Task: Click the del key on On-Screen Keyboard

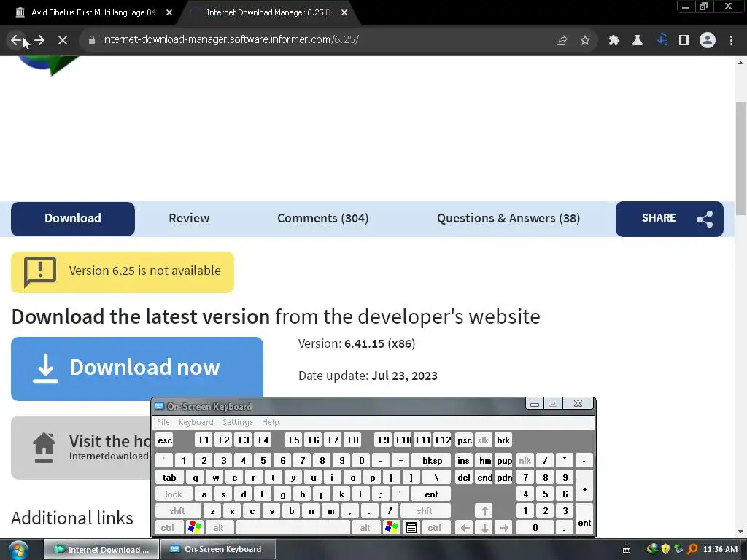Action: coord(463,478)
